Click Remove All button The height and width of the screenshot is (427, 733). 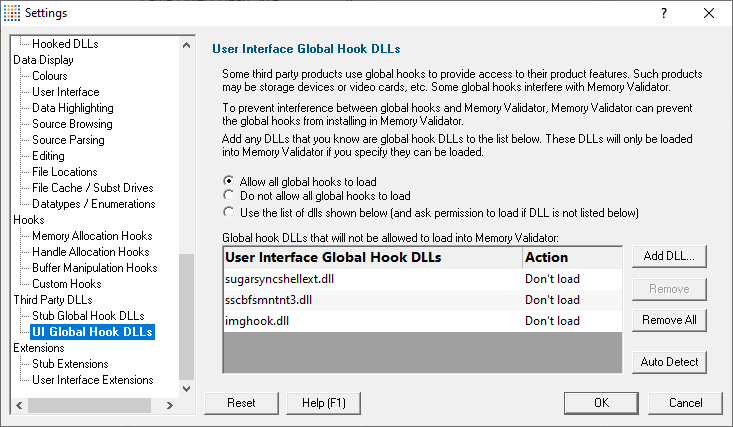coord(669,320)
